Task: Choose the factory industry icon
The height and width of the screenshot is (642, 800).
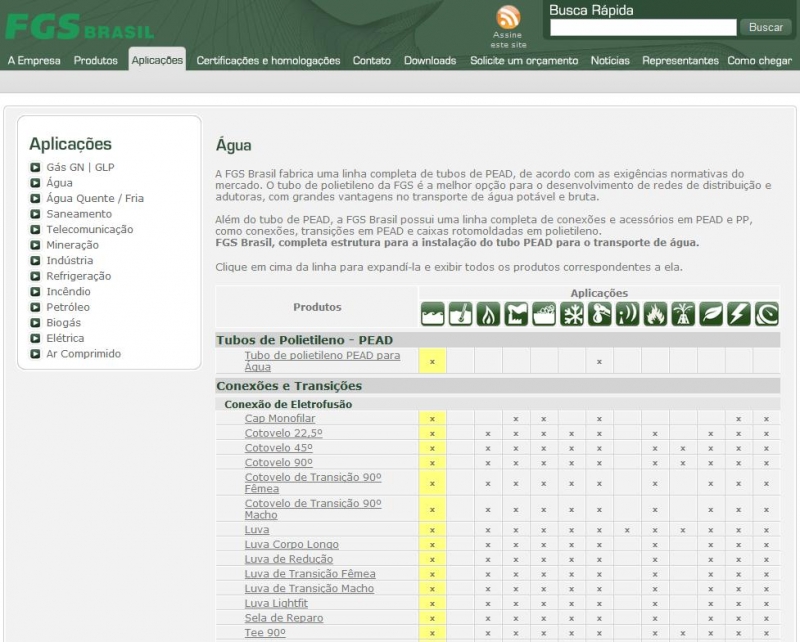Action: (516, 313)
